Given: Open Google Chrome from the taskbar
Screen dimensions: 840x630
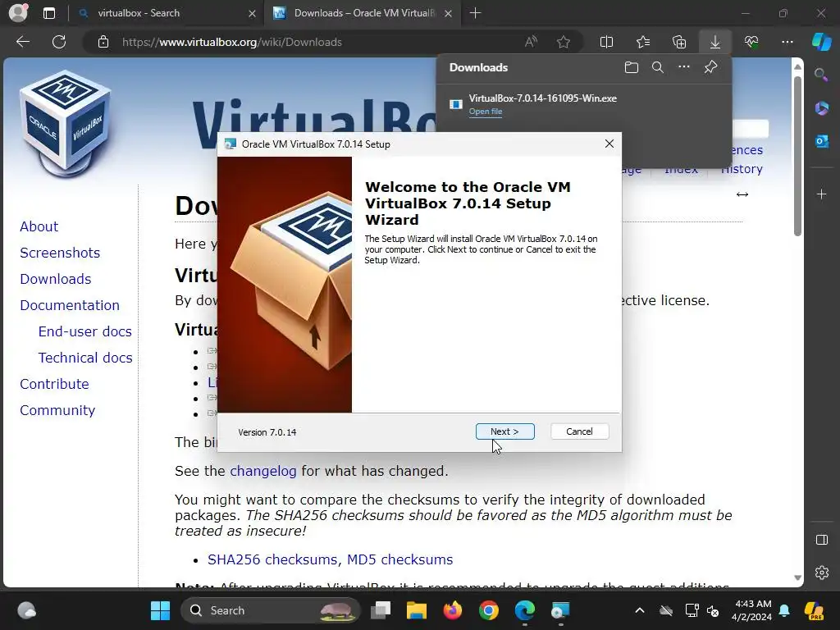Looking at the screenshot, I should click(x=489, y=610).
